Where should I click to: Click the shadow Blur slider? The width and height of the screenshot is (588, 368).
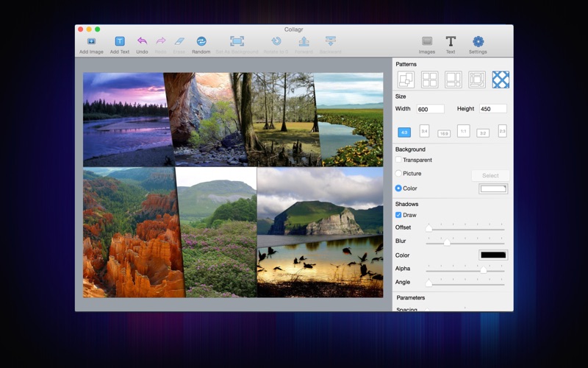point(465,242)
